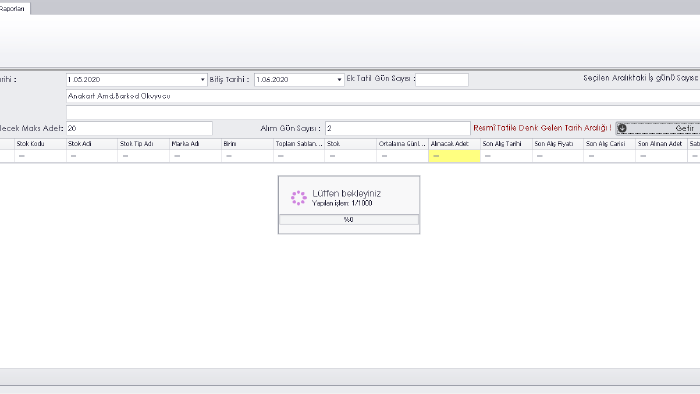Screen dimensions: 700x394
Task: Click the download icon on Getir button
Action: pyautogui.click(x=622, y=129)
